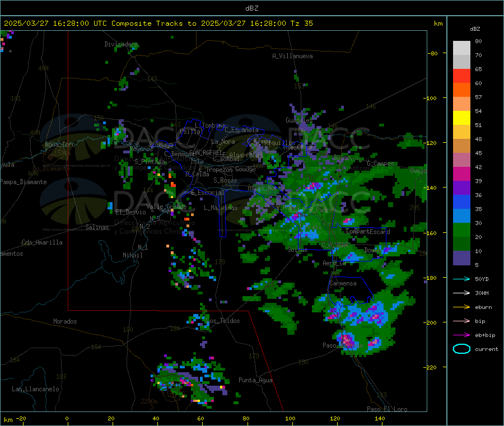Click the 140 km horizontal axis tick

[x=380, y=418]
